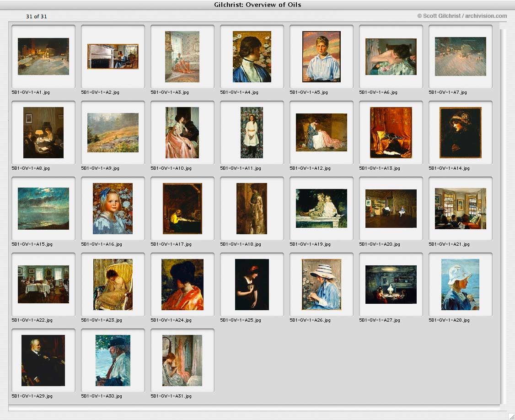515x420 pixels.
Task: Open the boy in white shirt thumbnail 5B1-GW-1-A5.jpg
Action: click(x=322, y=57)
